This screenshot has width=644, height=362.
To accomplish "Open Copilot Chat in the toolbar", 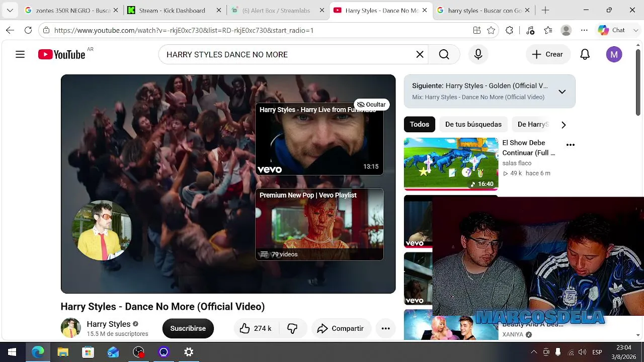I will (612, 30).
